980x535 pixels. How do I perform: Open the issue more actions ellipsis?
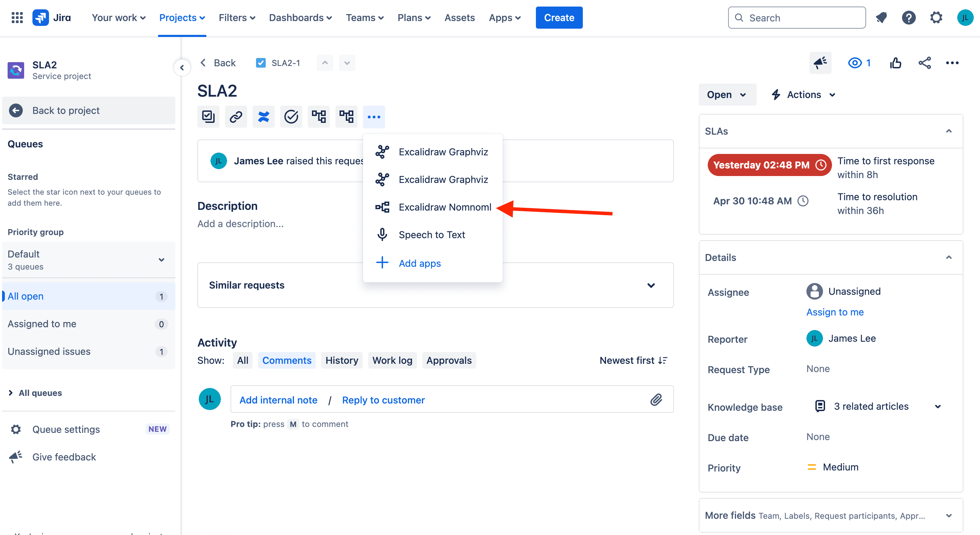(952, 63)
